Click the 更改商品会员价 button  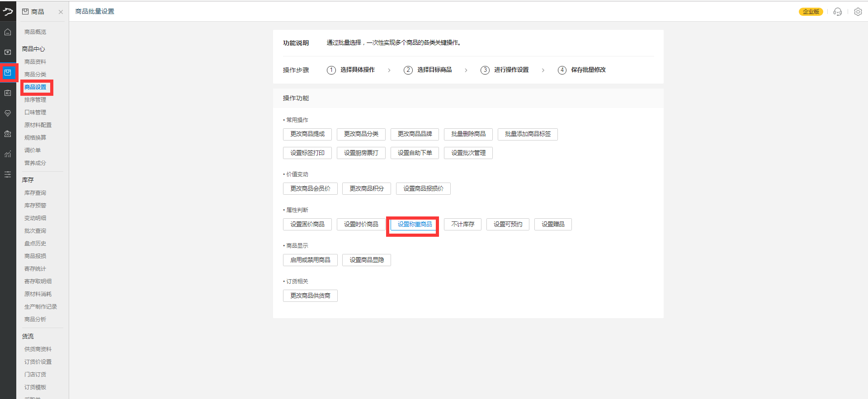(310, 189)
